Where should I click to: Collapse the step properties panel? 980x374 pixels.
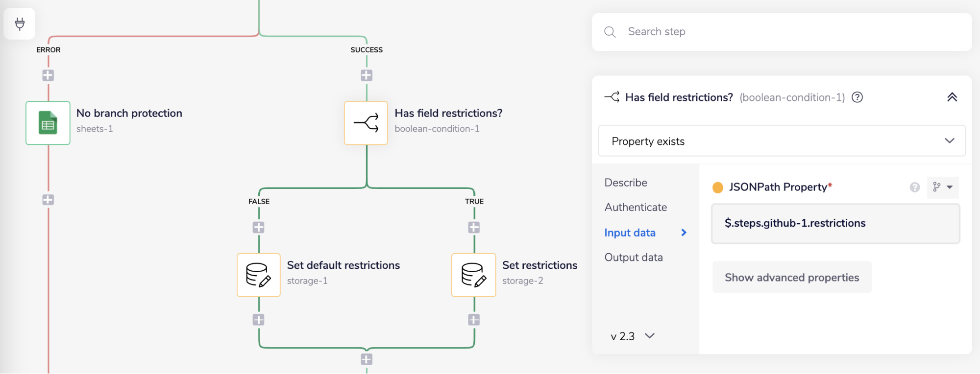coord(952,97)
